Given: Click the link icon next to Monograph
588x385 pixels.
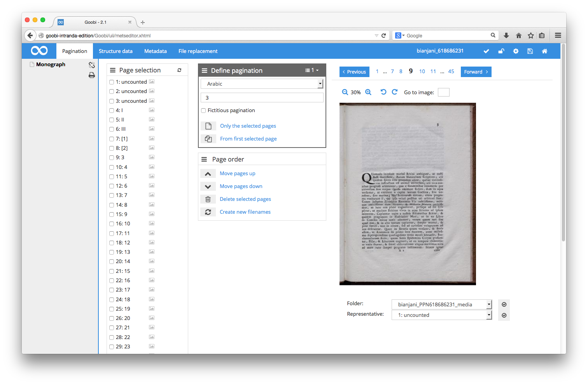Looking at the screenshot, I should pos(92,65).
